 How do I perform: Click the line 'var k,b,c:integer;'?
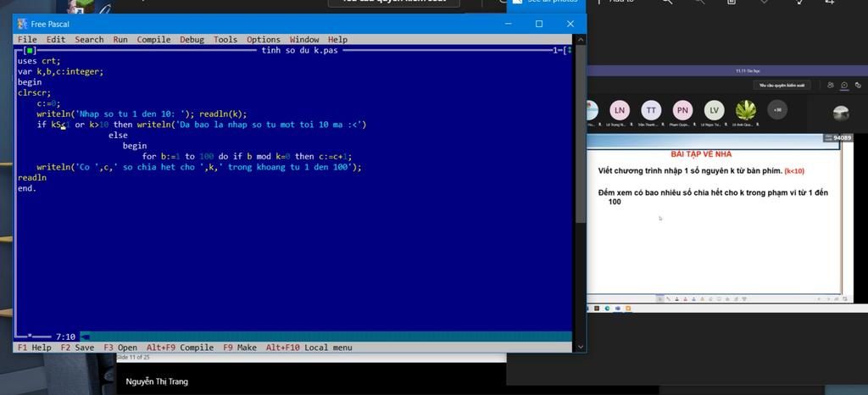click(60, 71)
